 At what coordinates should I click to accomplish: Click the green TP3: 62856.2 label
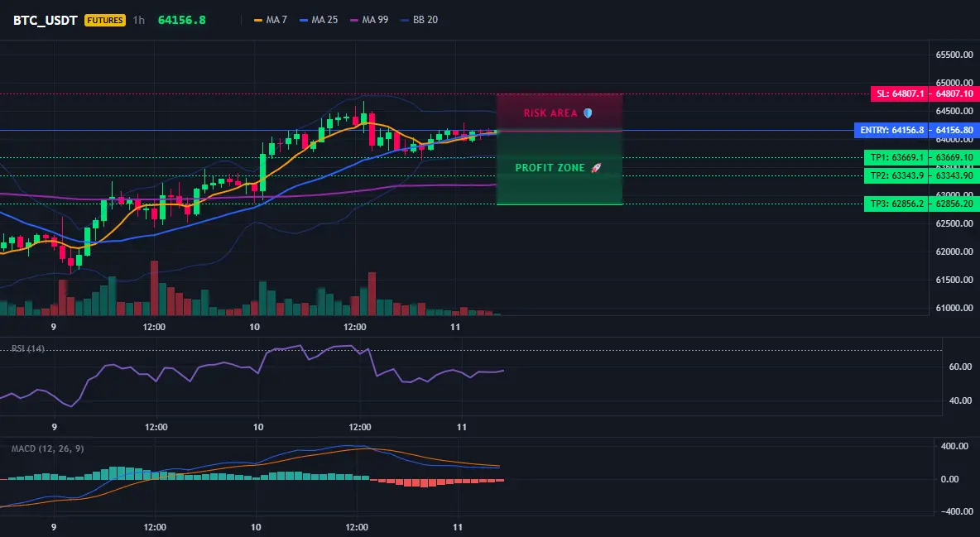point(896,204)
